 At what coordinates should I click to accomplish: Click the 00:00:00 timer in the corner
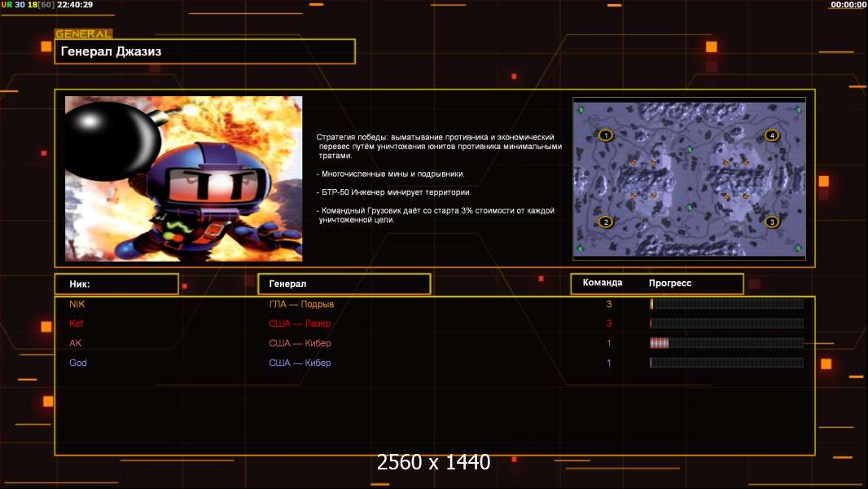pos(848,4)
